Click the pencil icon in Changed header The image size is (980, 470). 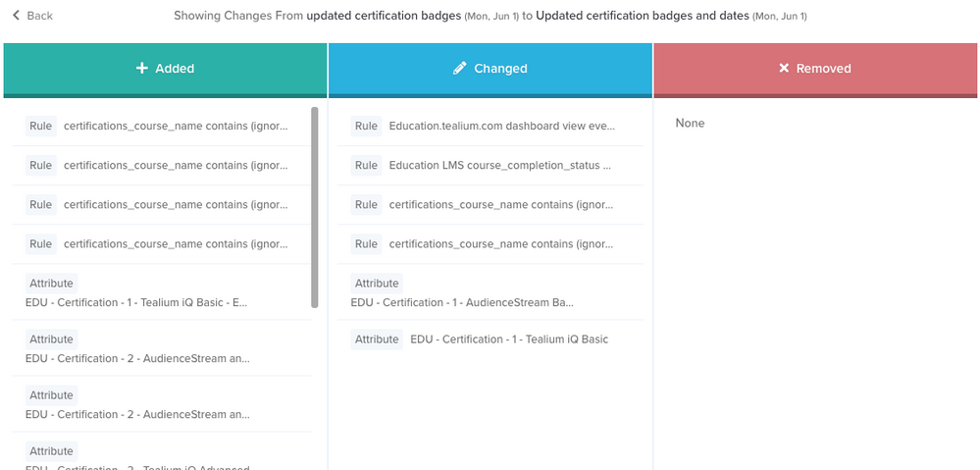(x=459, y=69)
